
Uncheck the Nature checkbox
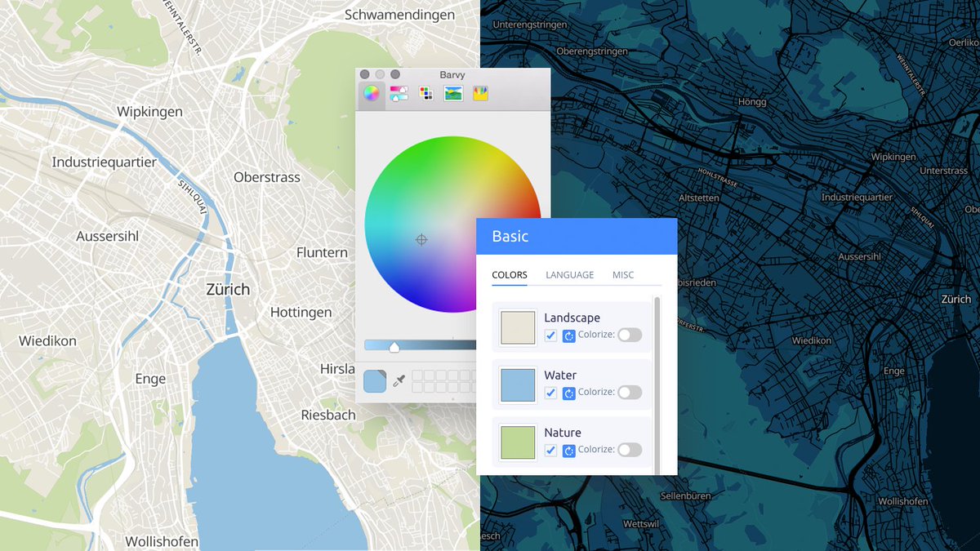click(551, 451)
